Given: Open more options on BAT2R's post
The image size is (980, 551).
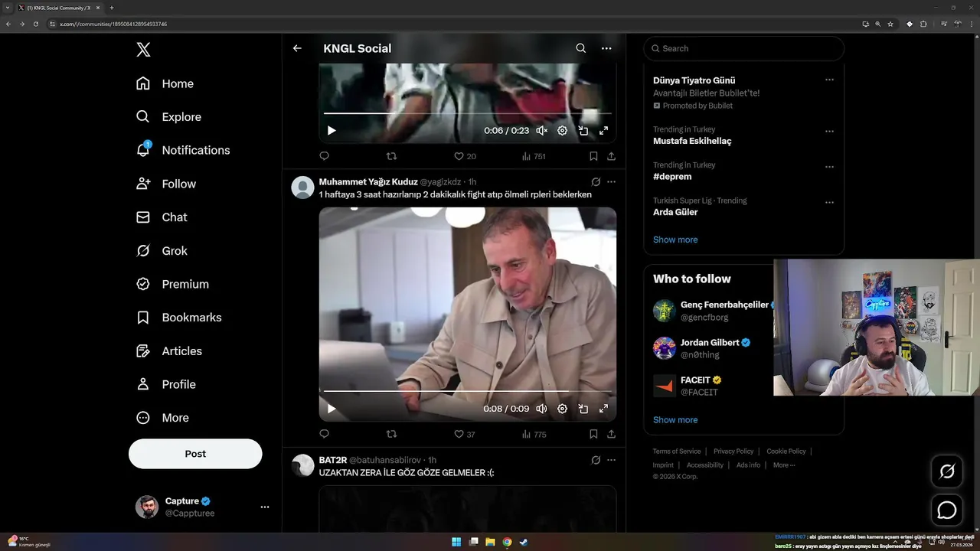Looking at the screenshot, I should [x=611, y=460].
